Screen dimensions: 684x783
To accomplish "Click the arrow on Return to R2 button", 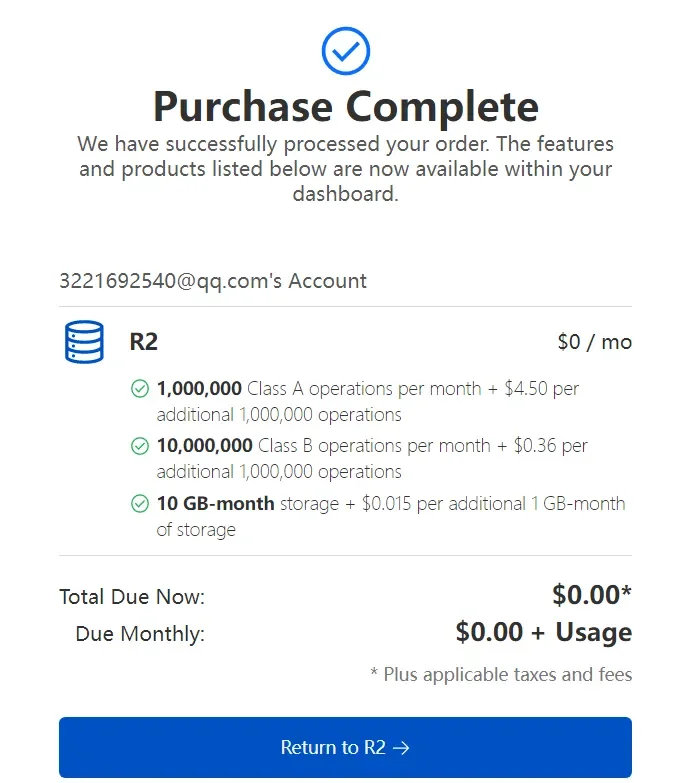I will 402,747.
